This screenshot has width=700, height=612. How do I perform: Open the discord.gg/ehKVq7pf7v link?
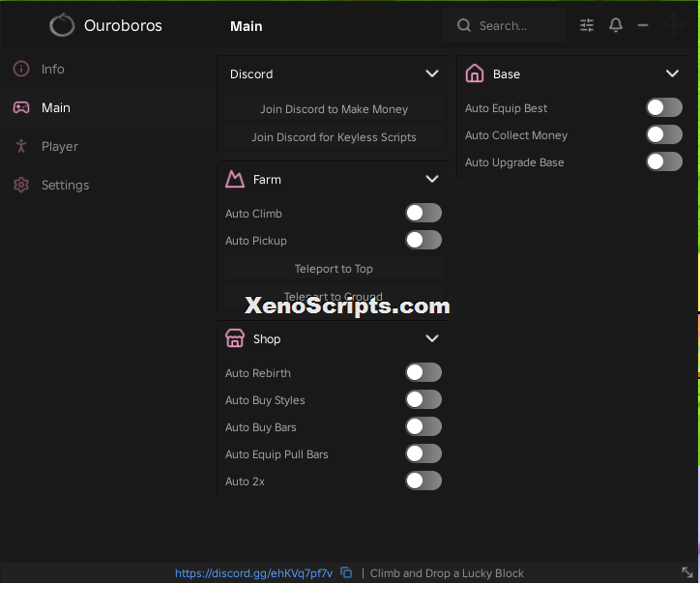click(253, 573)
